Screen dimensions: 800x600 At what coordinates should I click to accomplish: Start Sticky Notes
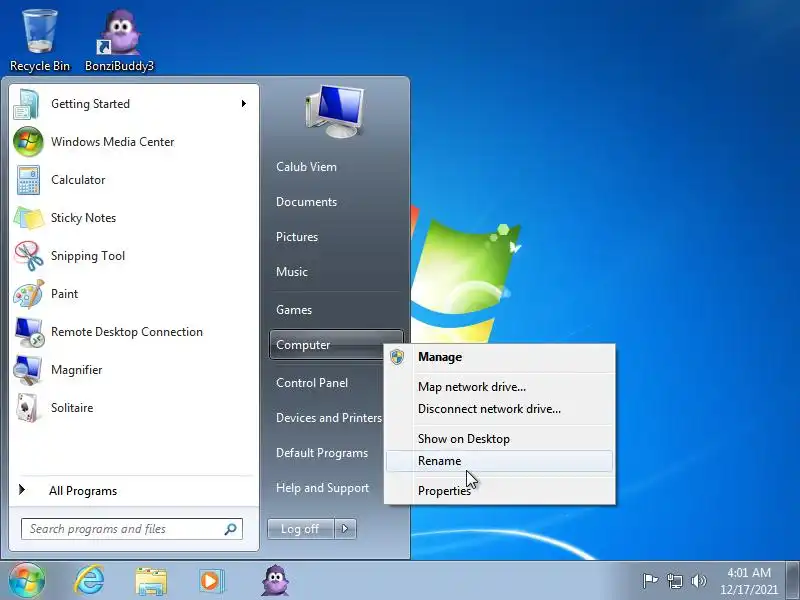[134, 218]
